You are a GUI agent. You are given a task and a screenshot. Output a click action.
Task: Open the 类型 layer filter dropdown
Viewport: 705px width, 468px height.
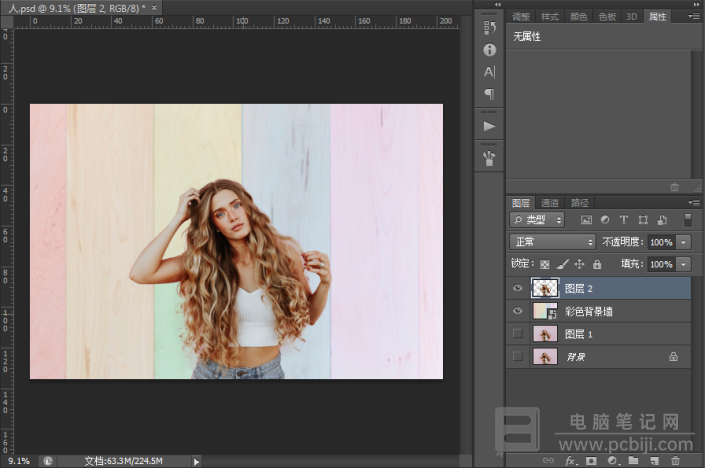pyautogui.click(x=537, y=220)
